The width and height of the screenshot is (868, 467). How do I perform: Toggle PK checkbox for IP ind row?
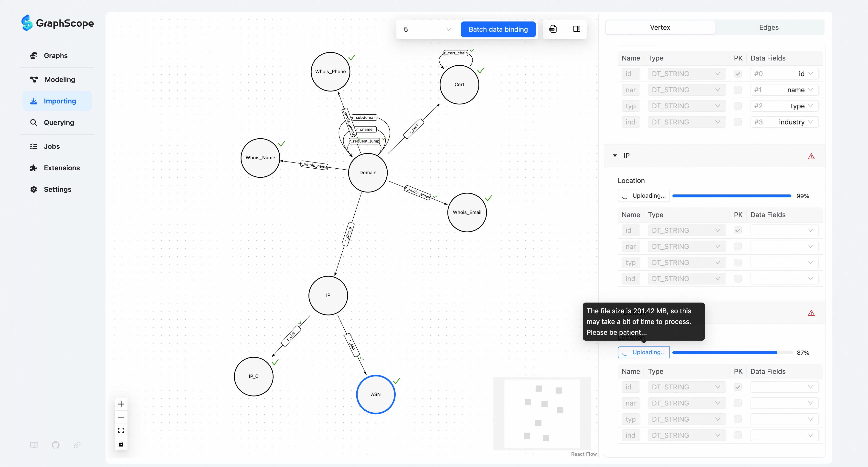(738, 279)
